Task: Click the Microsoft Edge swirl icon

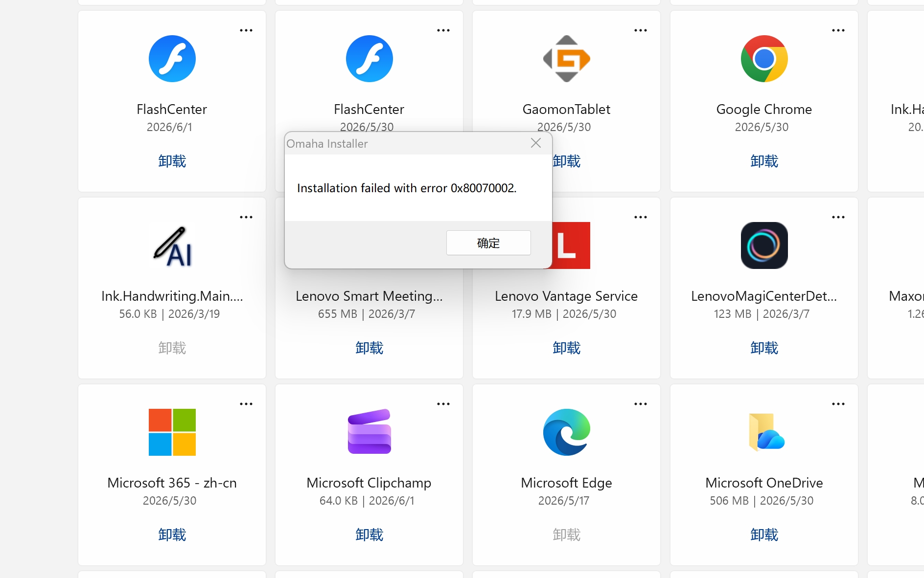Action: tap(567, 432)
